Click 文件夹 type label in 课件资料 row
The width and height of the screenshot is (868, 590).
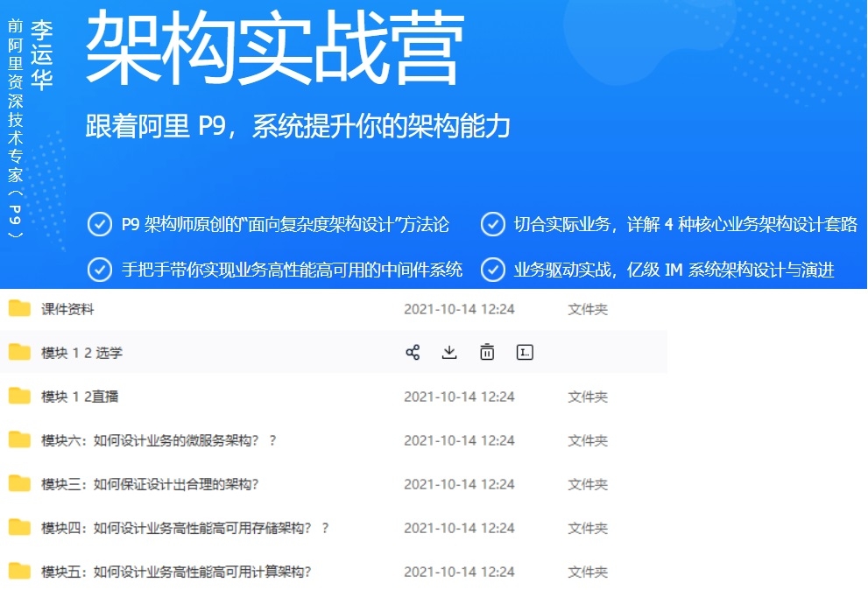click(588, 309)
